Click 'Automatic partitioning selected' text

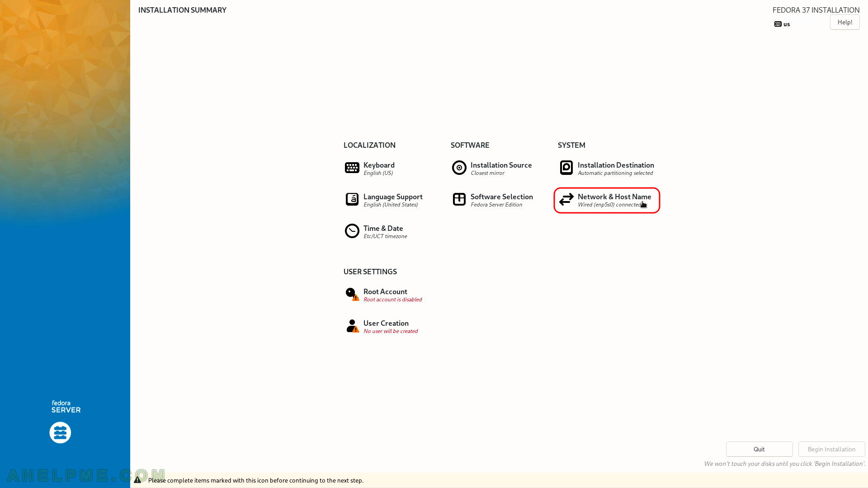(x=615, y=173)
